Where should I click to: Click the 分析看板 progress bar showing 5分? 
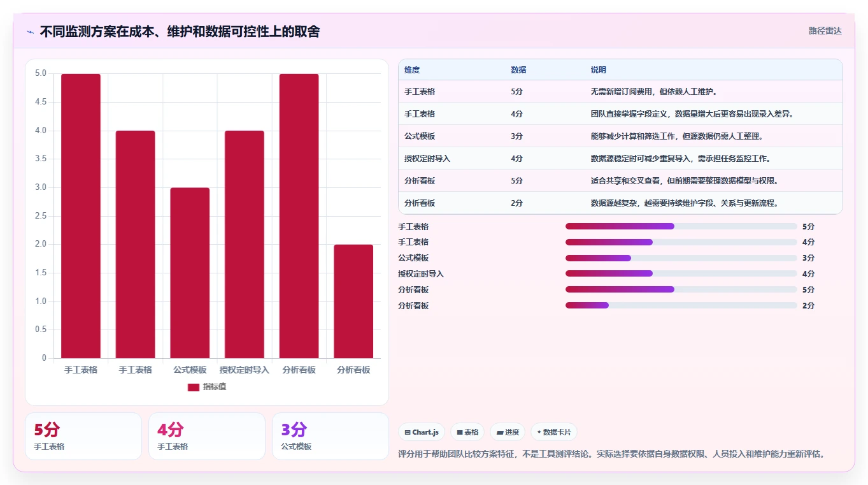[681, 289]
